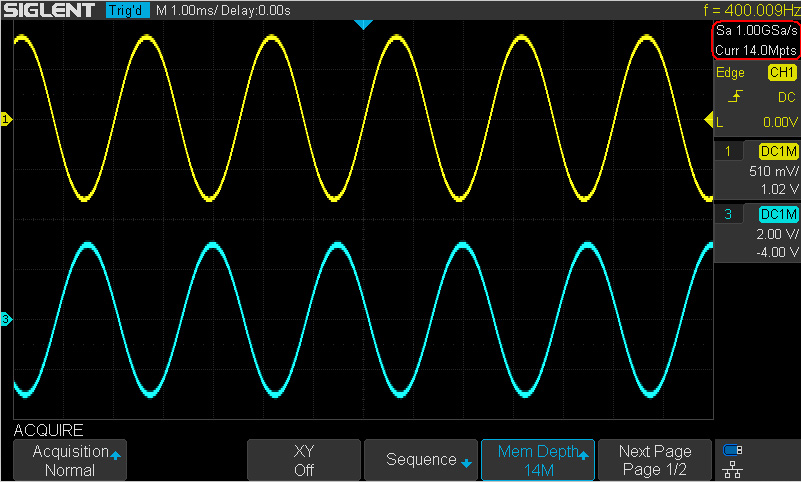Toggle the Trig'd status indicator
Viewport: 801px width, 482px height.
(126, 11)
